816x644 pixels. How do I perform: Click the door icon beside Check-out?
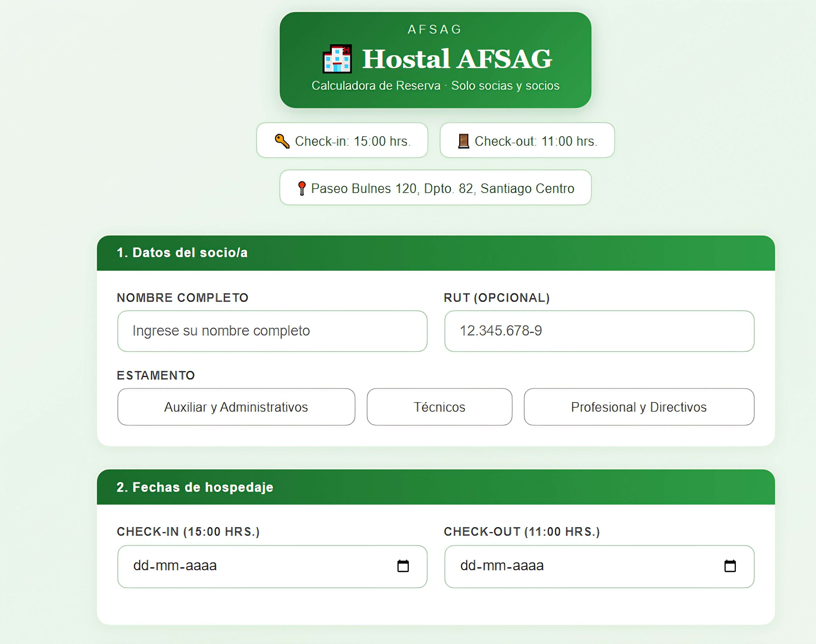coord(463,141)
